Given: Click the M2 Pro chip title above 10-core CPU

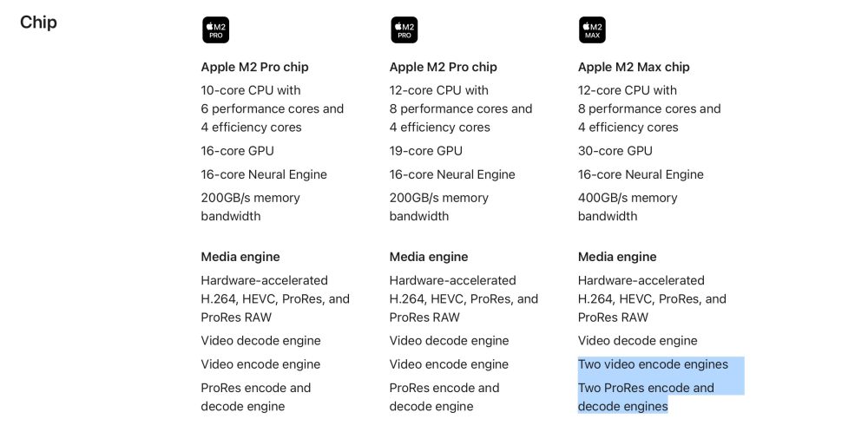Looking at the screenshot, I should tap(254, 67).
